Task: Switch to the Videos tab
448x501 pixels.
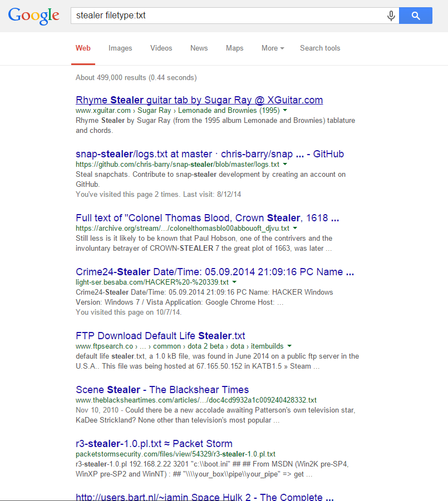Action: click(161, 48)
